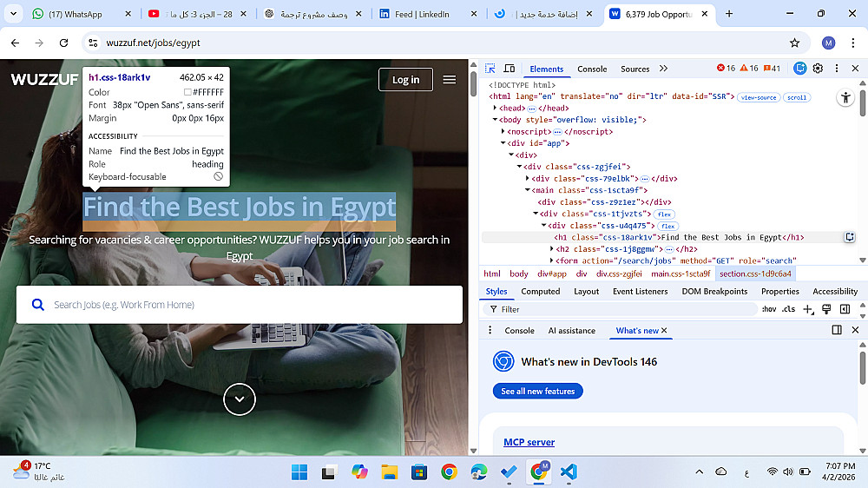The height and width of the screenshot is (488, 868).
Task: Reload the page
Action: click(63, 43)
